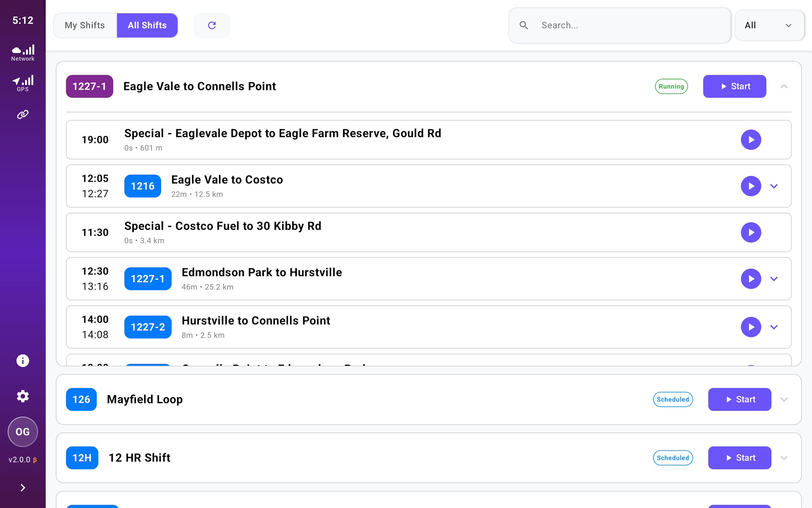Expand the 12 HR Shift card
Screen dimensions: 812x508
coord(784,458)
